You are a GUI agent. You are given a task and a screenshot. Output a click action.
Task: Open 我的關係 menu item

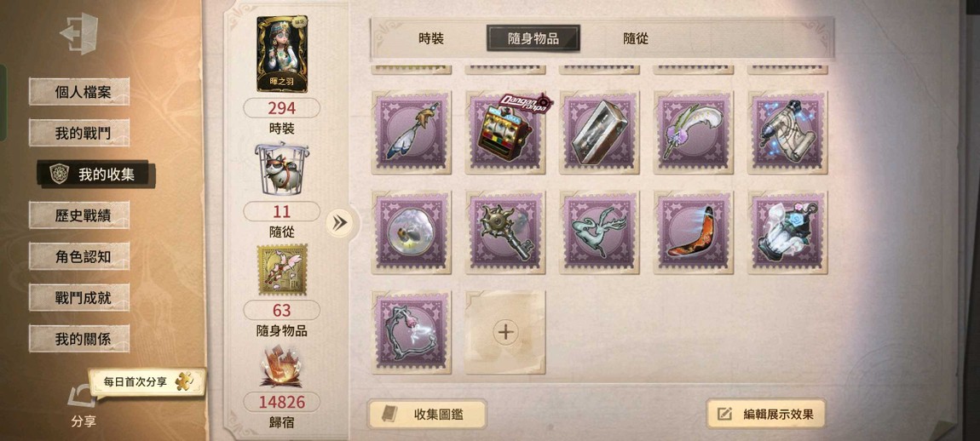[79, 339]
